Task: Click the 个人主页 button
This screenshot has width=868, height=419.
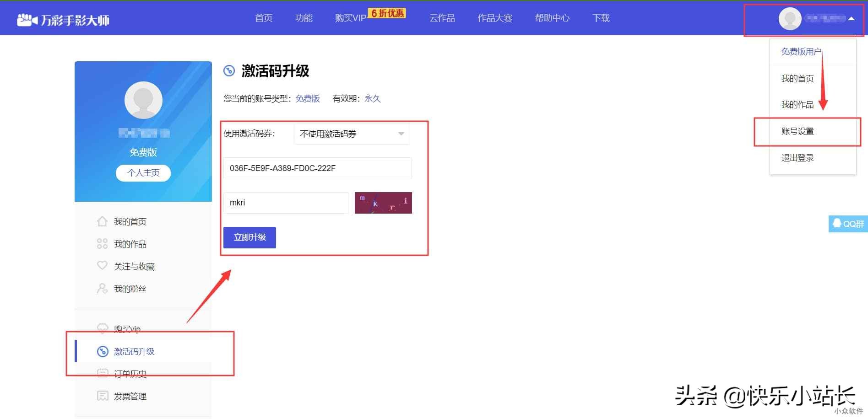Action: [x=143, y=173]
